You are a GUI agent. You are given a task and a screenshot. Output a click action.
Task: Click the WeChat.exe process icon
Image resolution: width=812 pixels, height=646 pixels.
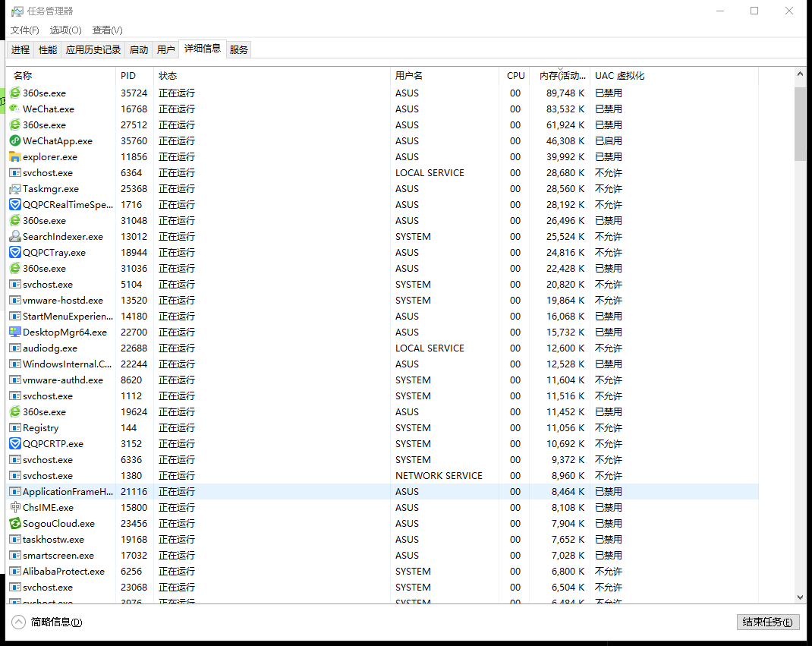pos(15,109)
